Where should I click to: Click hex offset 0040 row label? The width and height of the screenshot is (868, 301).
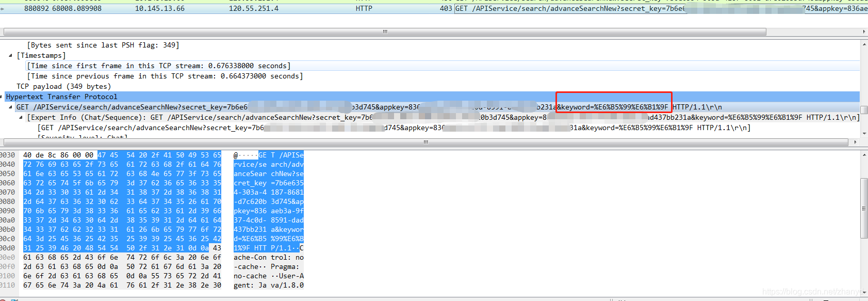pos(8,164)
